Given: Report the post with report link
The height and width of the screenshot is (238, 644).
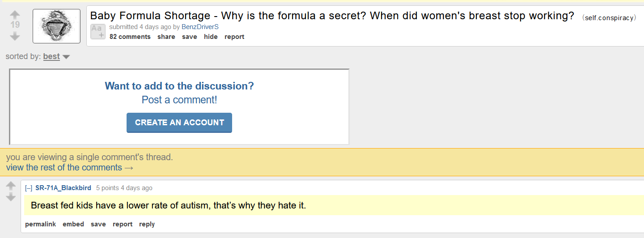Looking at the screenshot, I should coord(234,37).
